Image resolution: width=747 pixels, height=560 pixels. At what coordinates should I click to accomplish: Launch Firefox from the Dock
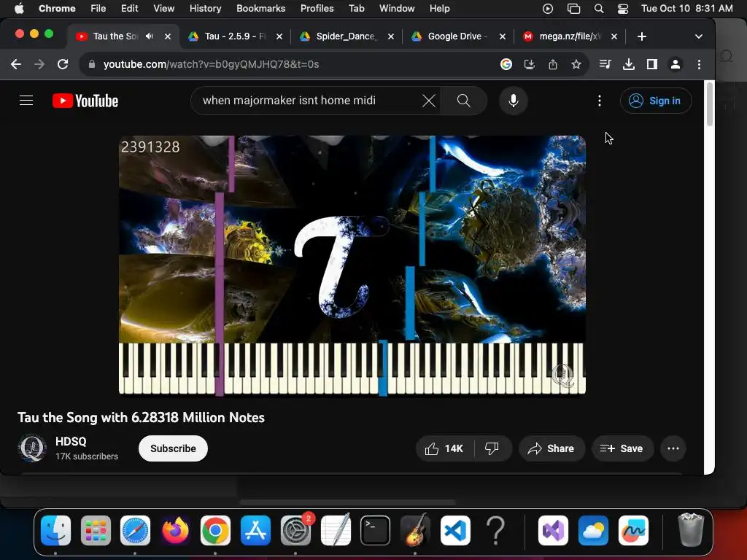tap(175, 530)
